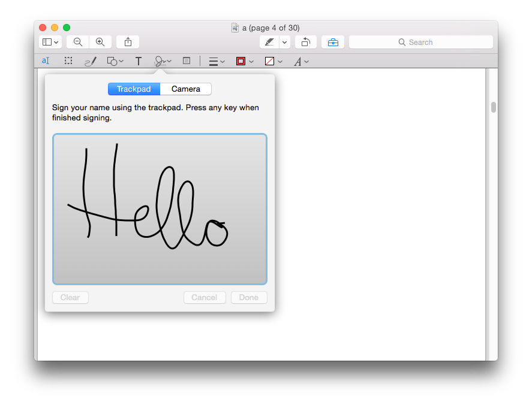Screen dimensions: 532x408
Task: Open the line style dropdown chevron
Action: point(223,62)
